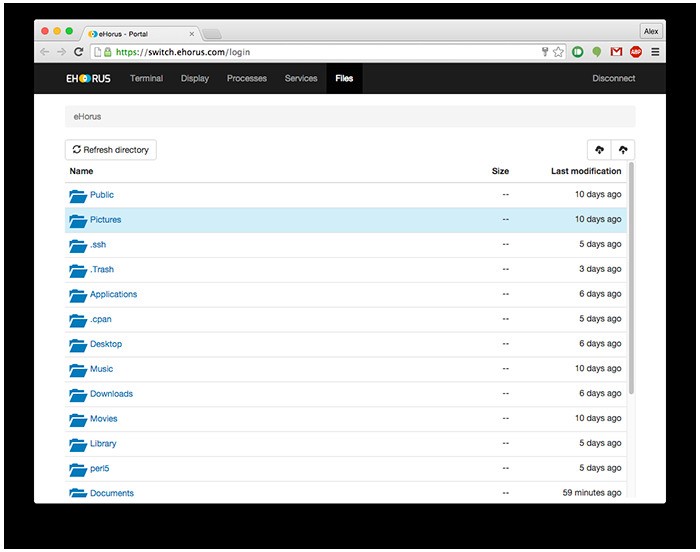Click the cloud upload icon button
The height and width of the screenshot is (552, 700).
(x=623, y=150)
